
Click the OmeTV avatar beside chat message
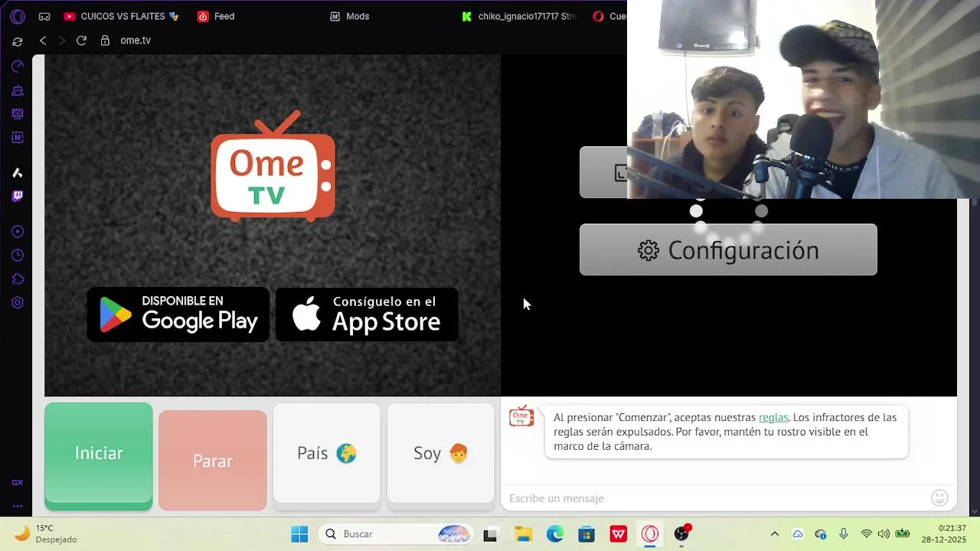click(521, 416)
